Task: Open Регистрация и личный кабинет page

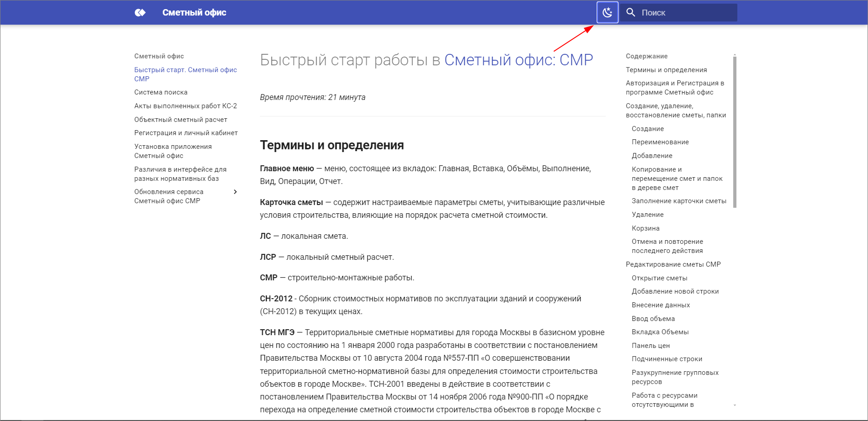Action: [185, 132]
